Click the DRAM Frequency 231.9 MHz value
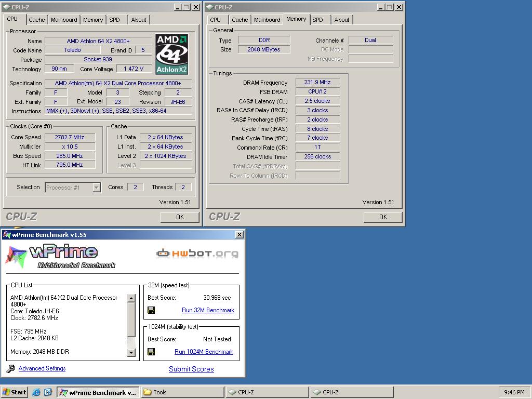 (317, 82)
